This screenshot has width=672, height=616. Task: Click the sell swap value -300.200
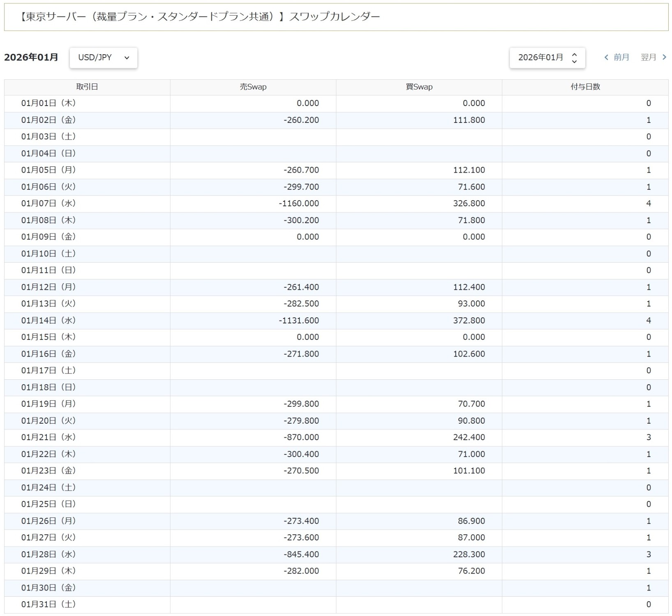tap(301, 220)
